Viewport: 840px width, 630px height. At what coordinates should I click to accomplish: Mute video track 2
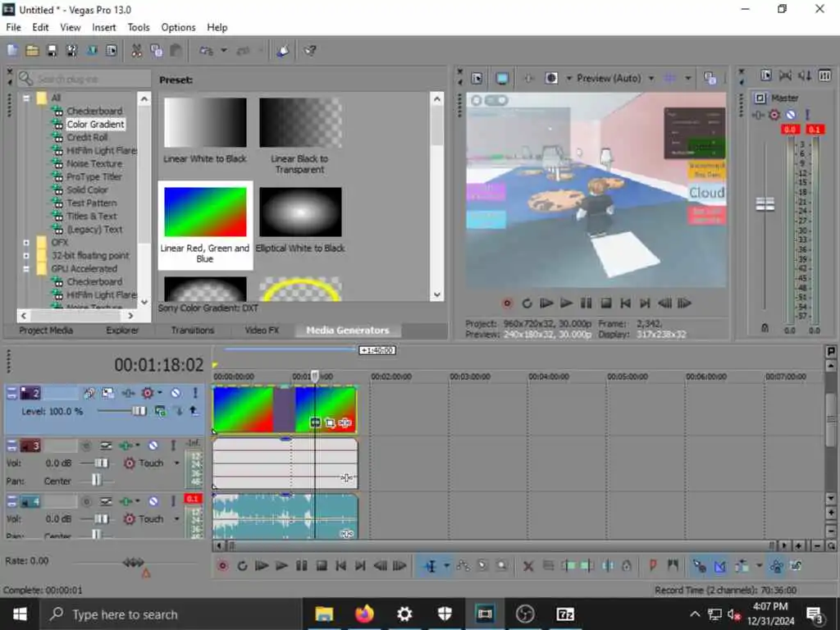click(x=176, y=393)
